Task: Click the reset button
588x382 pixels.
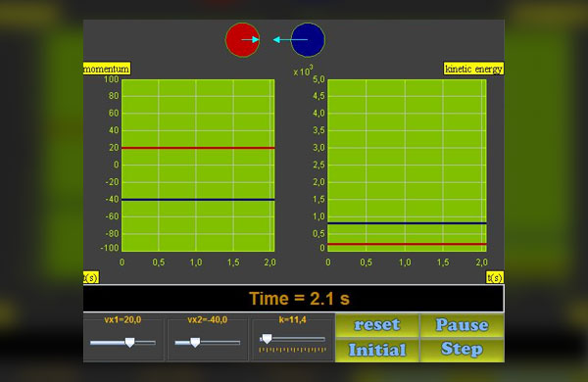Action: (x=377, y=325)
